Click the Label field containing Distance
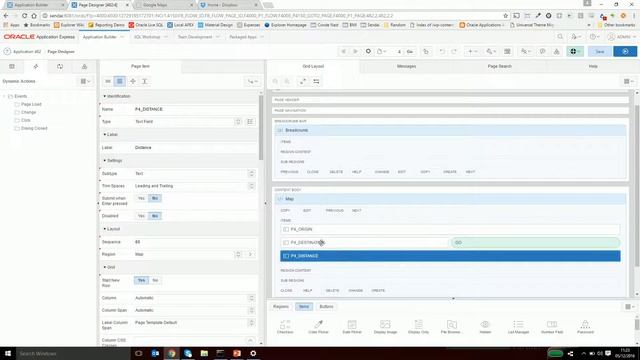The image size is (640, 360). click(194, 148)
